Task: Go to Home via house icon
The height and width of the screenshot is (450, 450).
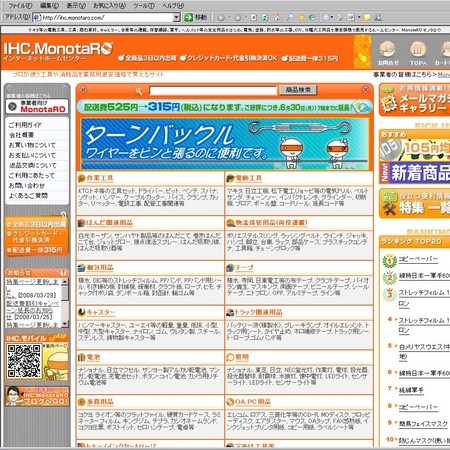Action: pos(276,17)
